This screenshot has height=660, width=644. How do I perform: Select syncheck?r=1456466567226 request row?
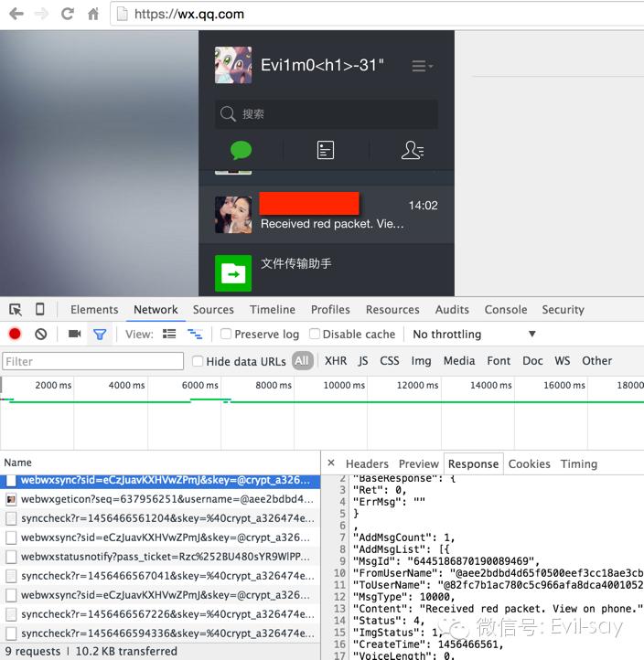tap(160, 614)
